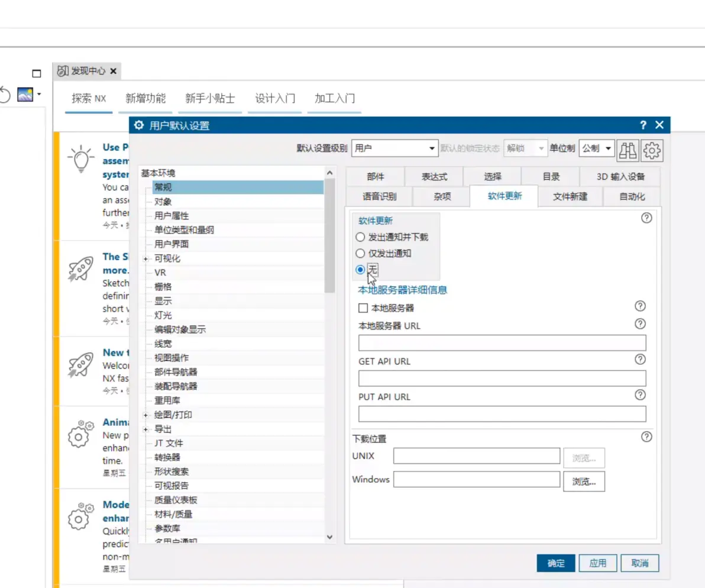Click tree scrollbar up arrow

329,173
